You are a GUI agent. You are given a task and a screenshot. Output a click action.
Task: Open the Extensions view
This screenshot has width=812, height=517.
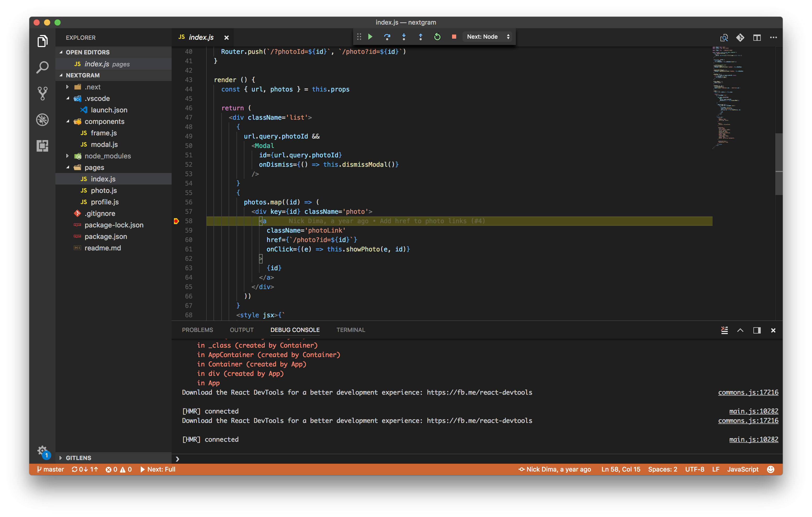point(42,146)
